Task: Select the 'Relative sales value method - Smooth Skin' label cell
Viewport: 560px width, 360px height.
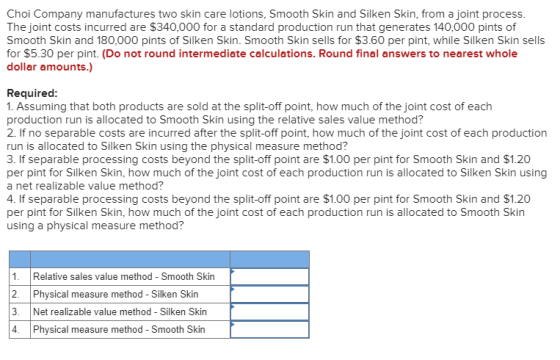Action: 130,277
